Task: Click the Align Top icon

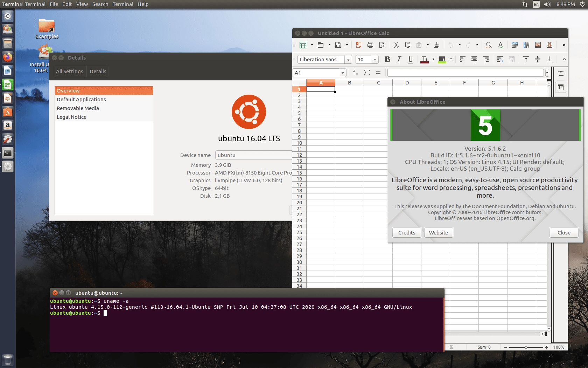Action: 526,59
